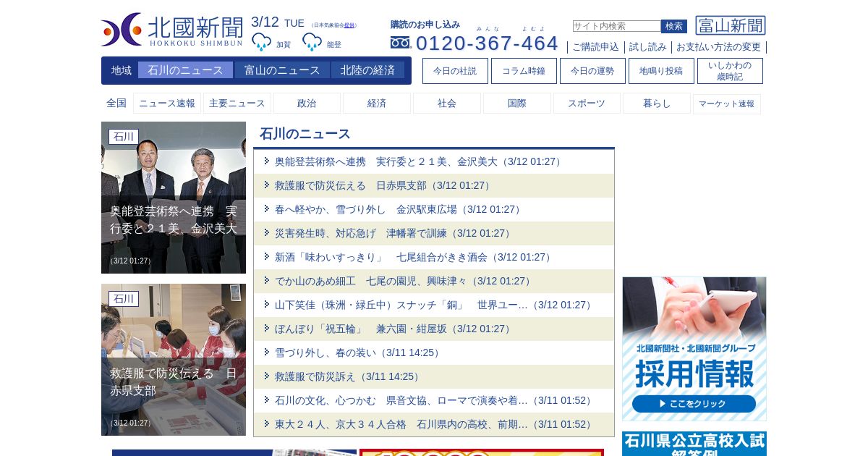Image resolution: width=868 pixels, height=456 pixels.
Task: Select 経済 menu item
Action: (377, 104)
